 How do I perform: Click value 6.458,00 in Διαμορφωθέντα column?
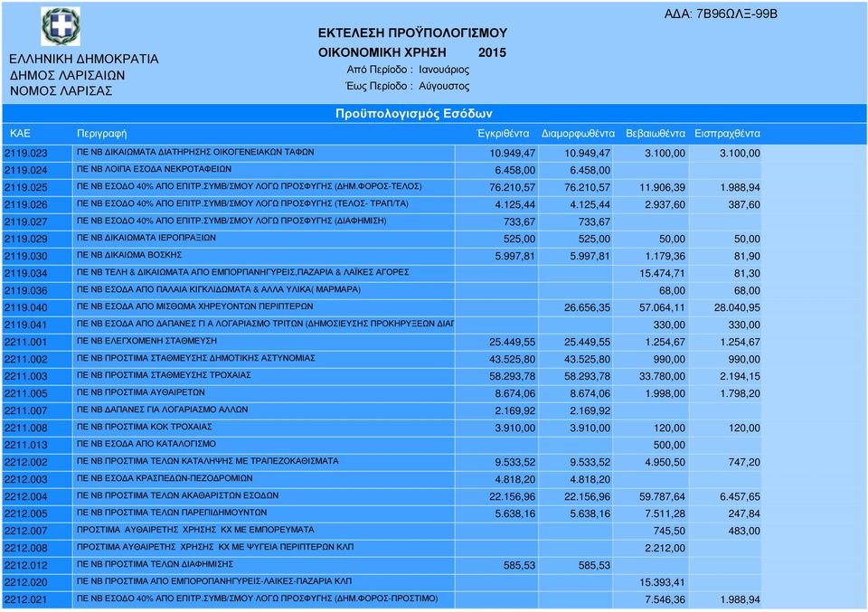(590, 171)
